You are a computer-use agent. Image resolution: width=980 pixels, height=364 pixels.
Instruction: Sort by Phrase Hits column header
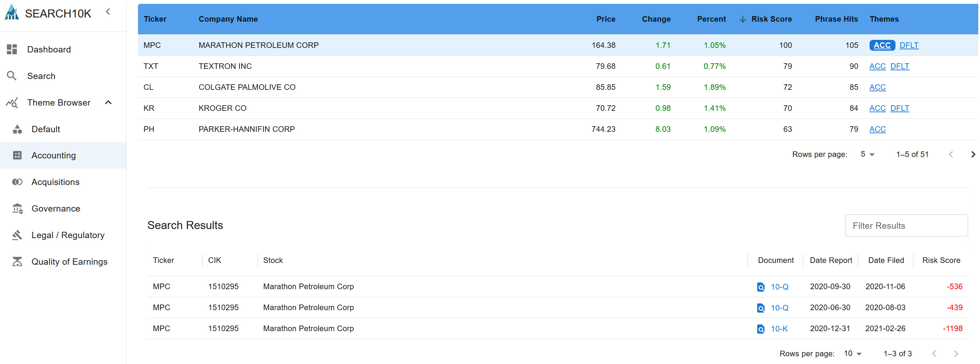tap(836, 19)
